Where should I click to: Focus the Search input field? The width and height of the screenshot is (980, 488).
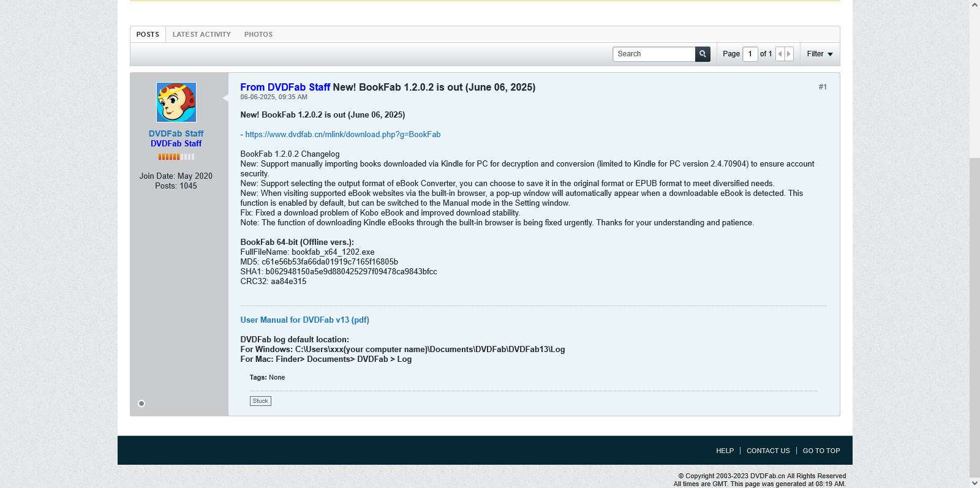coord(654,54)
